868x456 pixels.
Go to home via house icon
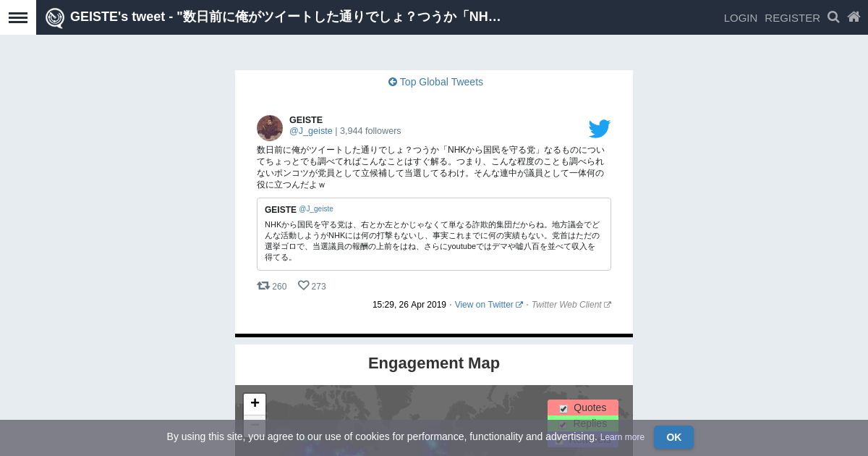[854, 17]
